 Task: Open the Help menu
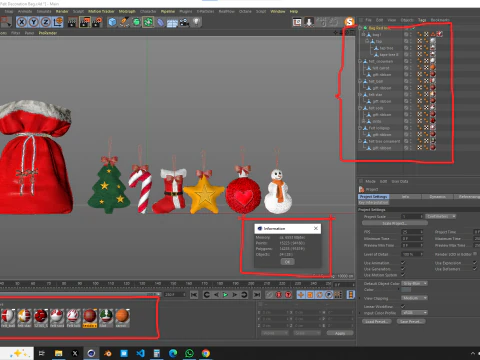point(294,11)
